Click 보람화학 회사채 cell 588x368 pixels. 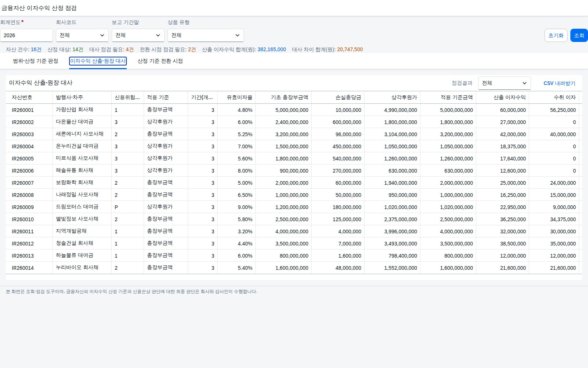(x=82, y=183)
